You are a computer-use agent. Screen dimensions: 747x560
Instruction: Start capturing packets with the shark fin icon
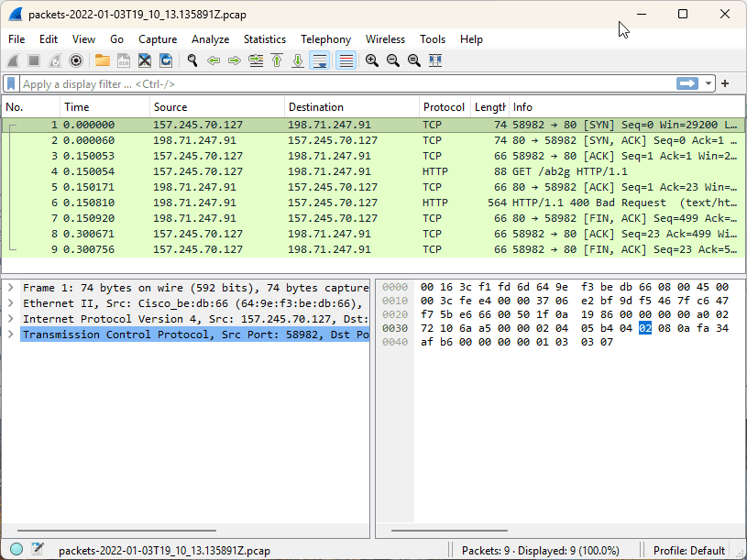[13, 60]
